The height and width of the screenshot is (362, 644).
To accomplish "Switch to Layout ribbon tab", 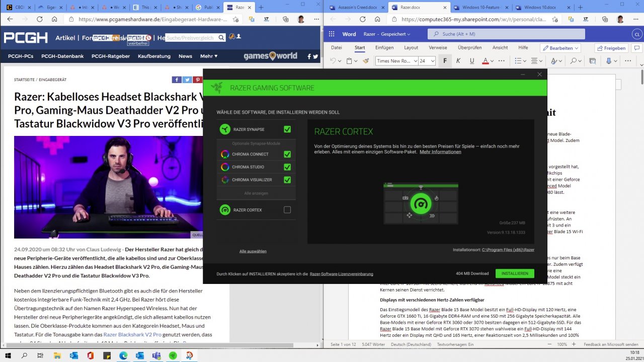I will point(411,48).
